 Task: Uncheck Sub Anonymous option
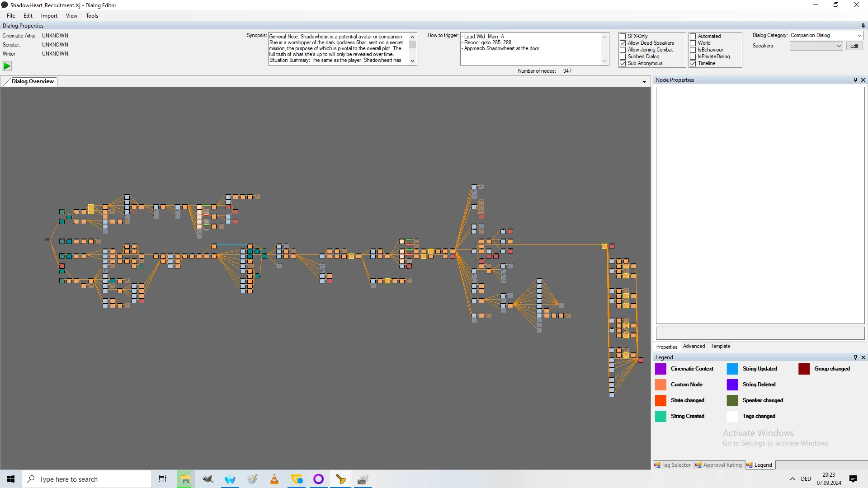[x=623, y=63]
